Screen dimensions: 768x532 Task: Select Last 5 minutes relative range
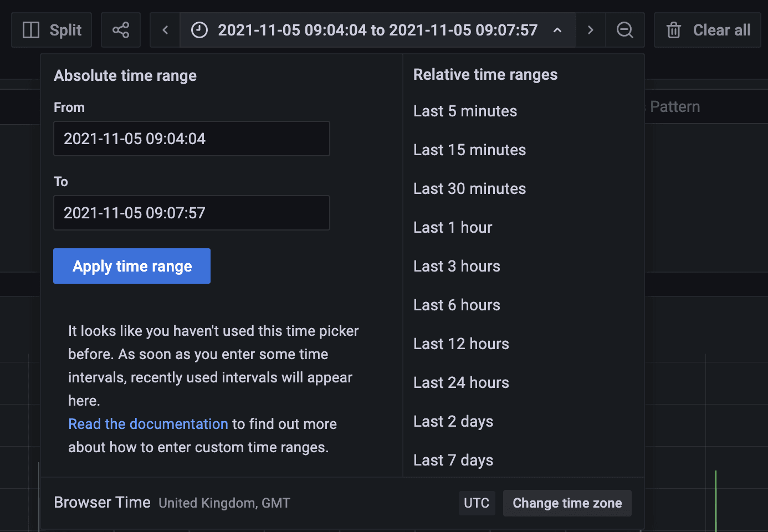pos(465,111)
